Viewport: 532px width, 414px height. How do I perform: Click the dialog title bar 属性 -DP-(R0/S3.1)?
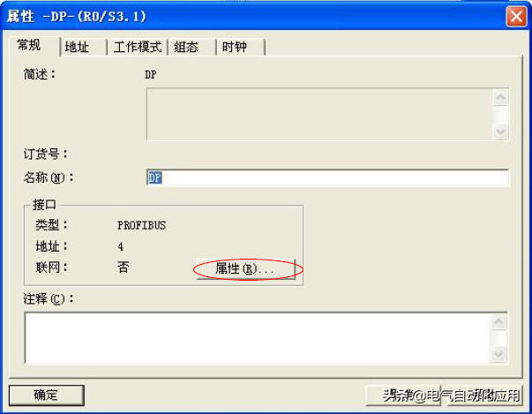(254, 16)
